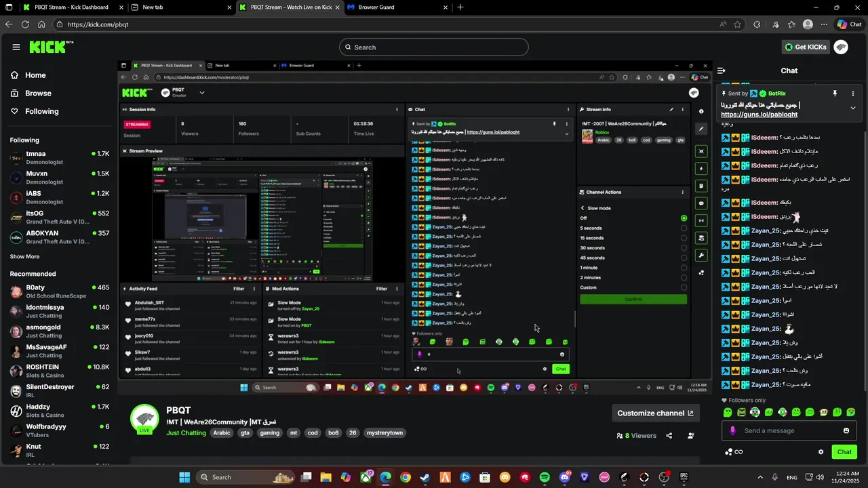This screenshot has width=868, height=488.
Task: Open tmnaa channel in Following list
Action: [x=60, y=158]
